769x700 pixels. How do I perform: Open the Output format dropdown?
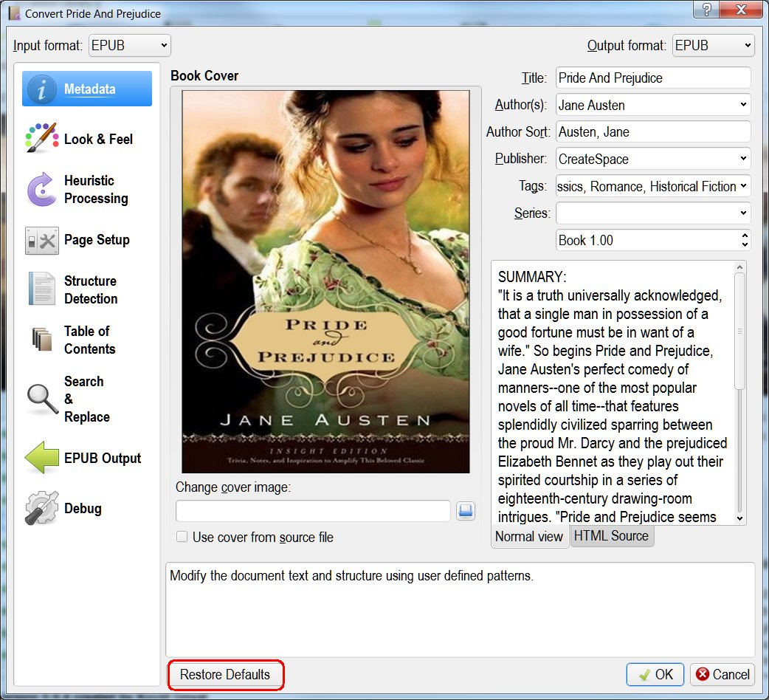[x=713, y=46]
